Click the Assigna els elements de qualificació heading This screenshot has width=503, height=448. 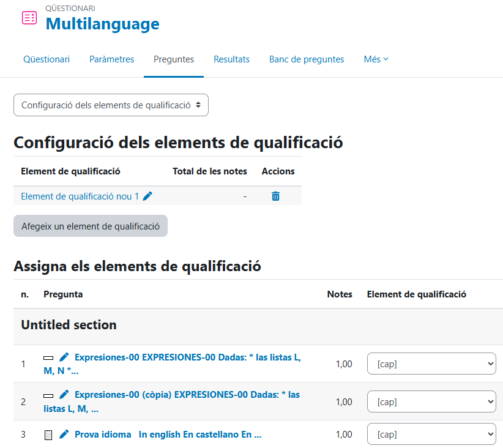137,266
